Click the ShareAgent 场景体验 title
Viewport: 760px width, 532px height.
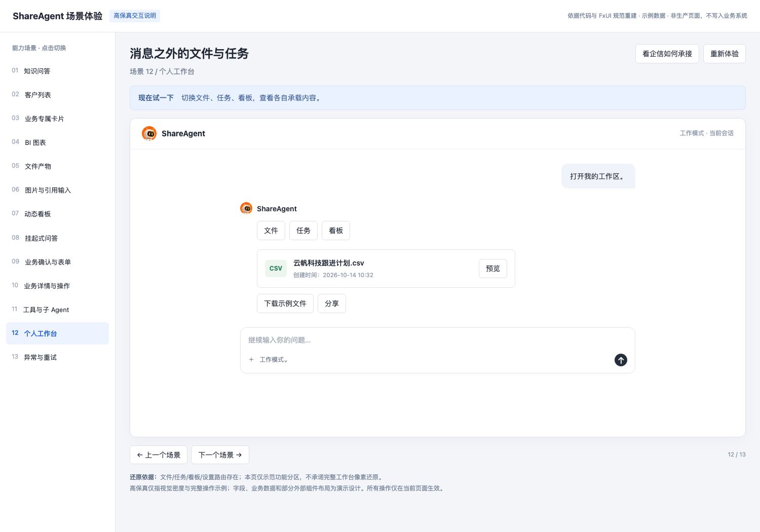coord(58,16)
